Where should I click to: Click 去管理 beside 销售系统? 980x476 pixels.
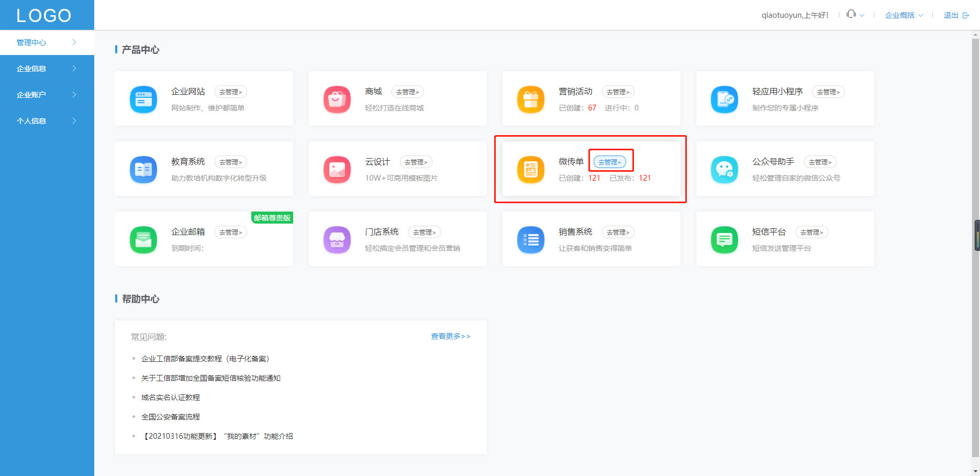pyautogui.click(x=618, y=231)
